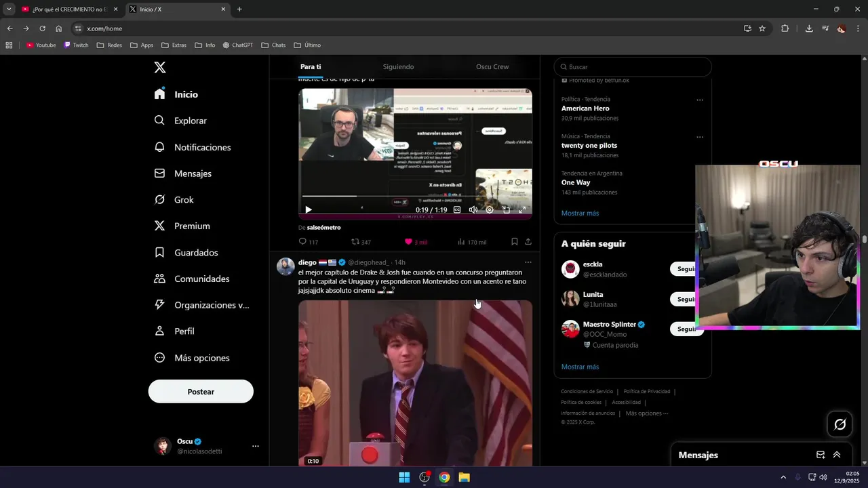Image resolution: width=868 pixels, height=488 pixels.
Task: Open salseómetro source link
Action: (x=323, y=228)
